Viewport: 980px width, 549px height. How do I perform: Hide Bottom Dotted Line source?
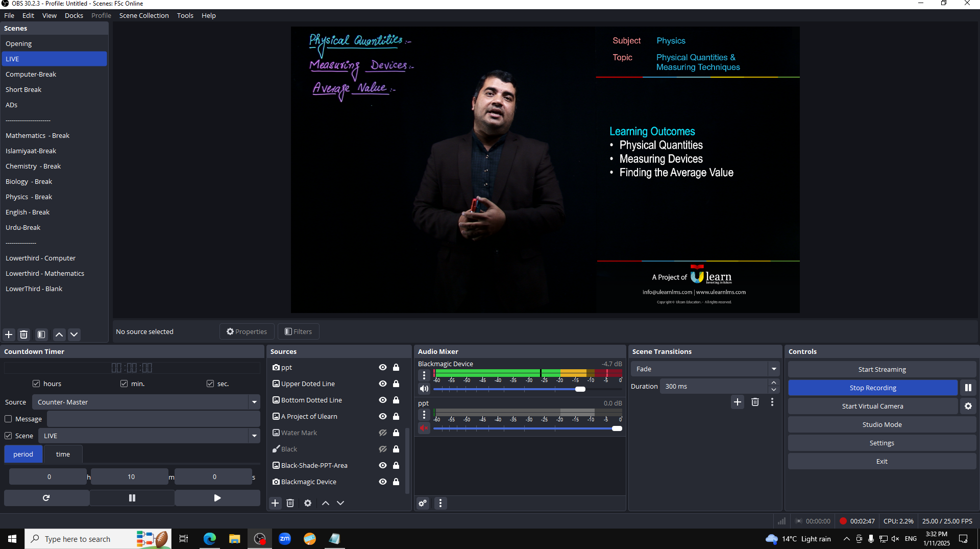[382, 400]
